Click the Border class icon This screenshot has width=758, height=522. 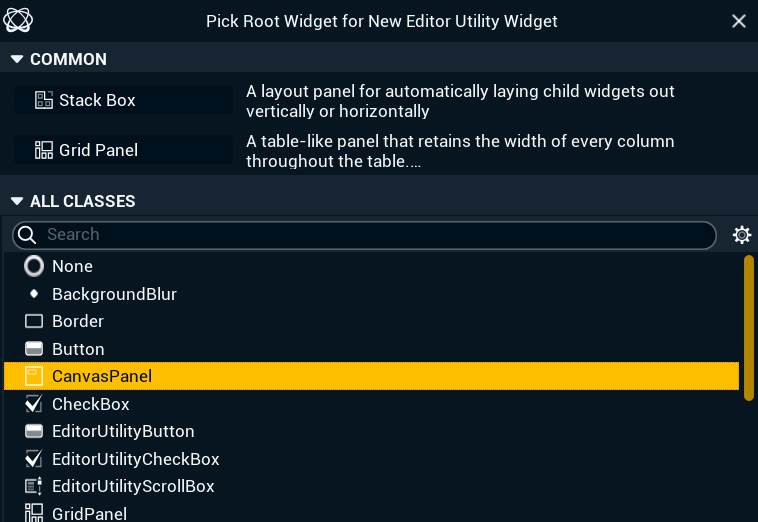pyautogui.click(x=34, y=322)
